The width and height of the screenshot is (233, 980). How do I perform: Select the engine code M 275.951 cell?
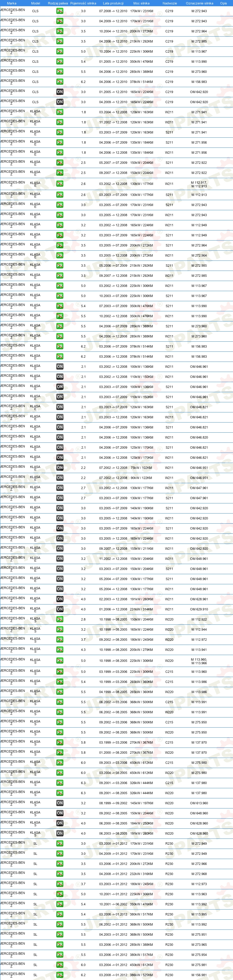[x=199, y=934]
